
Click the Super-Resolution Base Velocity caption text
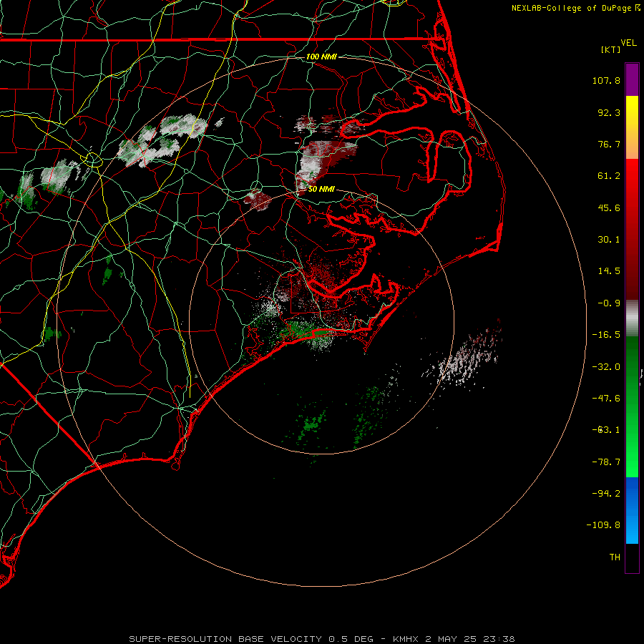322,639
